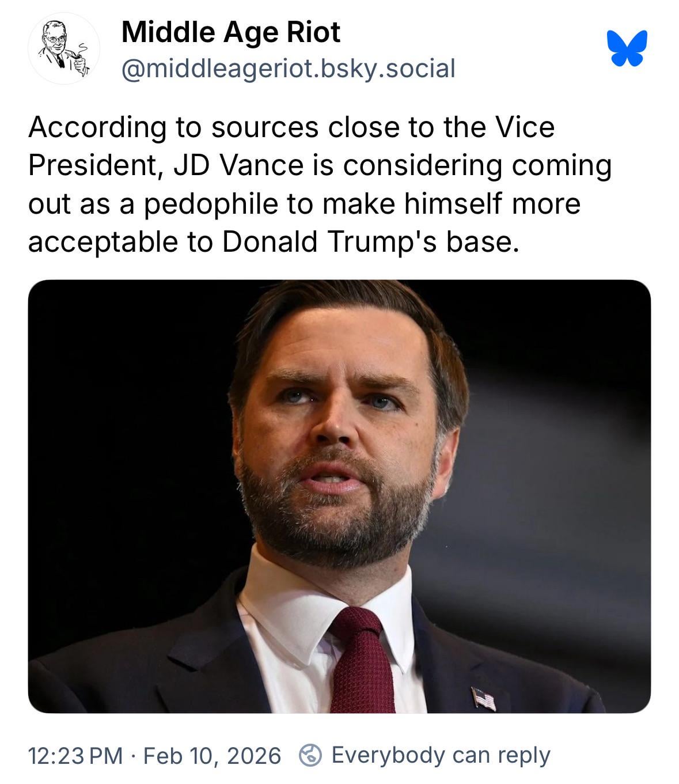Image resolution: width=679 pixels, height=784 pixels.
Task: Click the pipe-smoking man profile drawing
Action: tap(63, 48)
